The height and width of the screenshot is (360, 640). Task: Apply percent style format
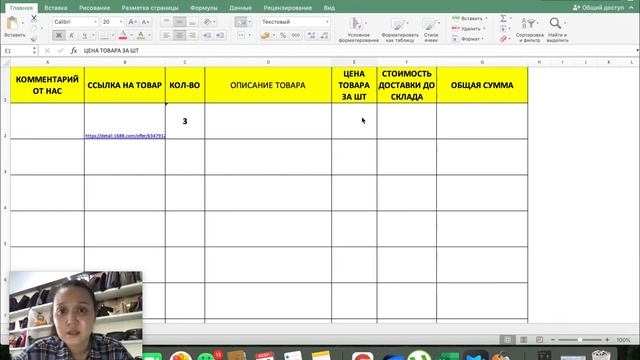click(x=283, y=36)
